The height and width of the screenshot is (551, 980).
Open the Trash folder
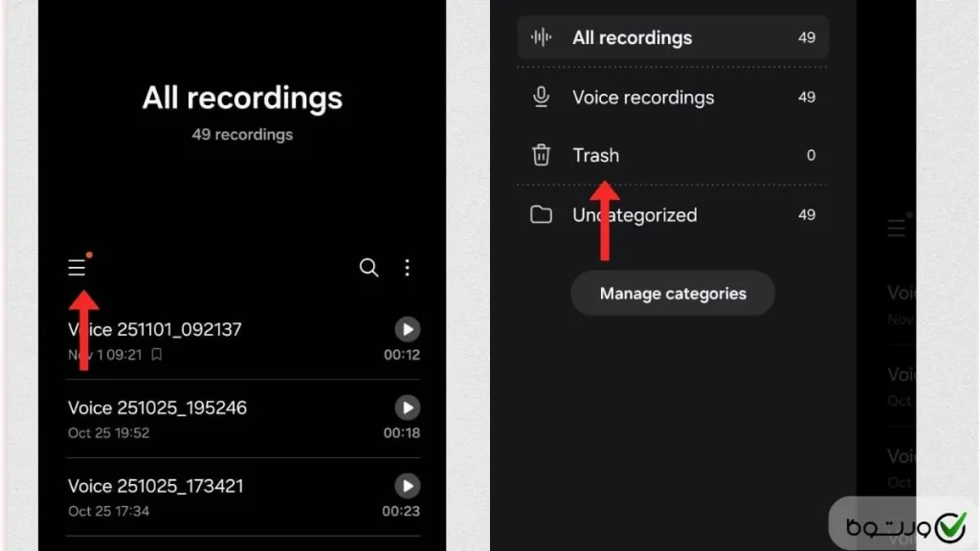click(x=595, y=156)
